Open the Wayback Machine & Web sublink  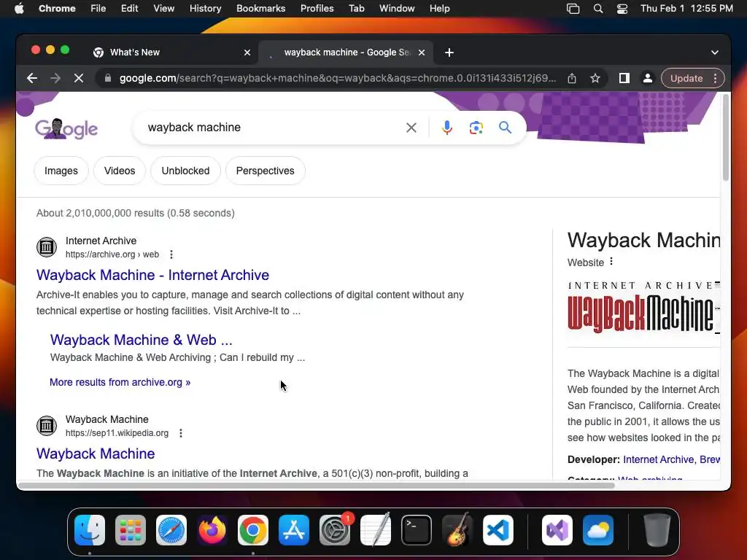(142, 340)
